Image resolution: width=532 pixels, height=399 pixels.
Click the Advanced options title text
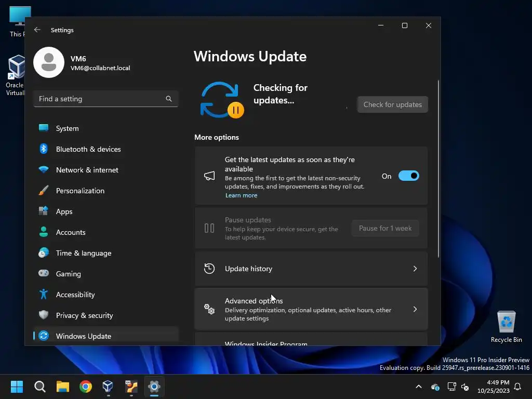coord(254,301)
